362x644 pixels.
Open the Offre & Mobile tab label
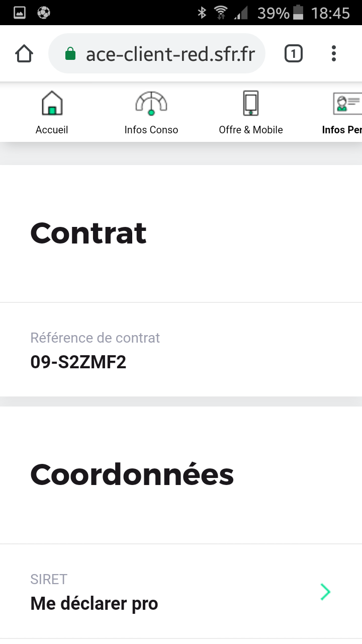[x=251, y=130]
